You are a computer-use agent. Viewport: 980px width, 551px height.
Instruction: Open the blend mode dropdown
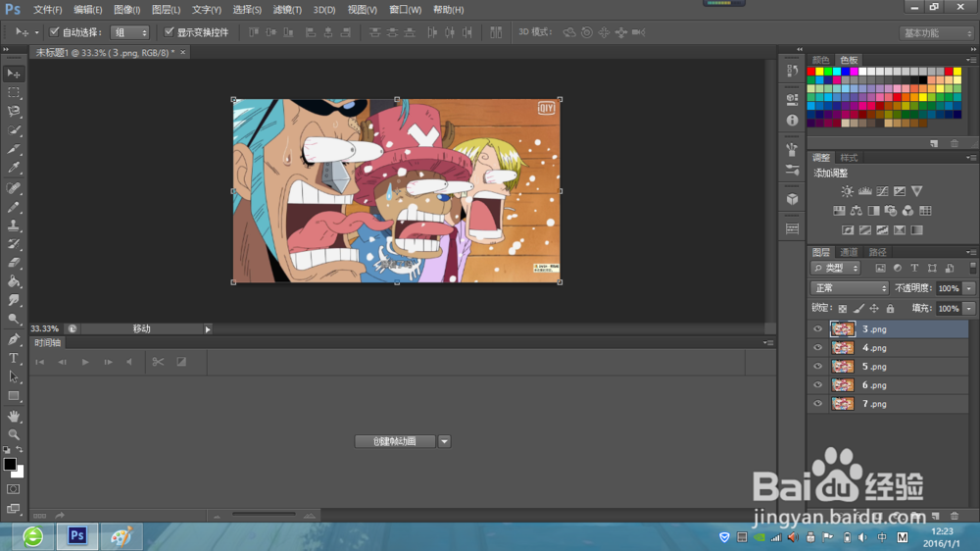(x=850, y=288)
